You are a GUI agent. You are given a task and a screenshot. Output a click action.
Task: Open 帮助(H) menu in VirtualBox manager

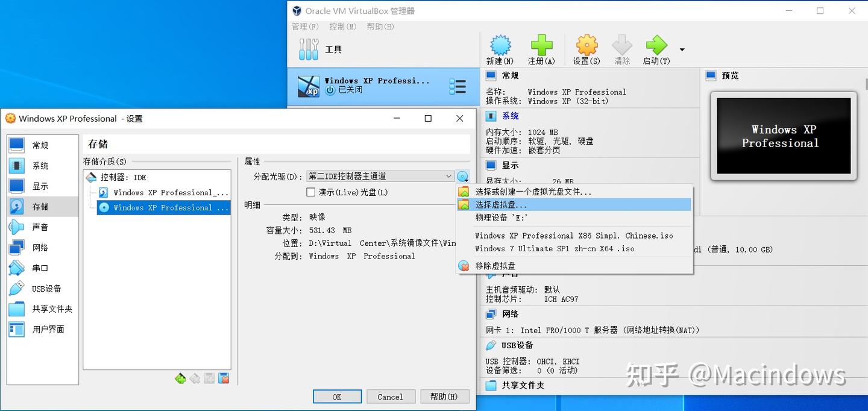(x=380, y=27)
